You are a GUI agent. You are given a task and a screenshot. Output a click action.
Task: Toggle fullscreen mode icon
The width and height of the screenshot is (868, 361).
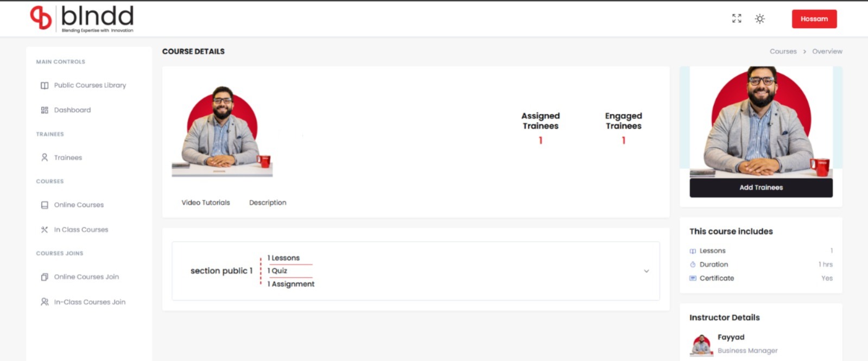(737, 18)
